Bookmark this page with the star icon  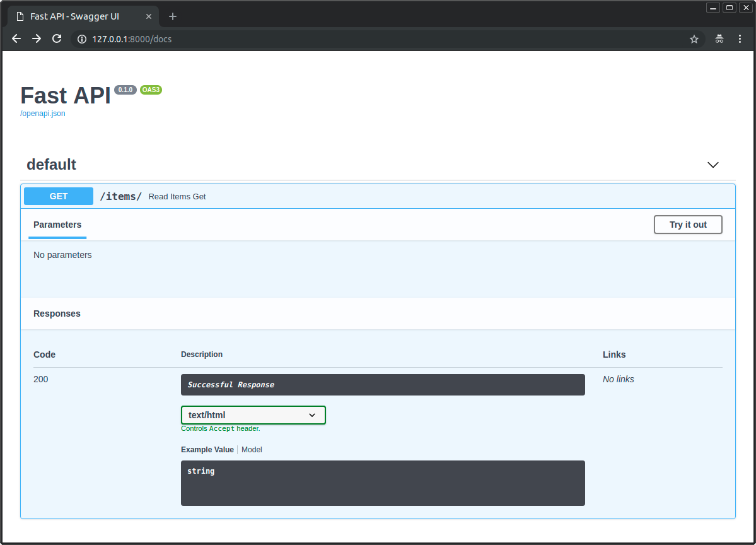click(x=694, y=39)
